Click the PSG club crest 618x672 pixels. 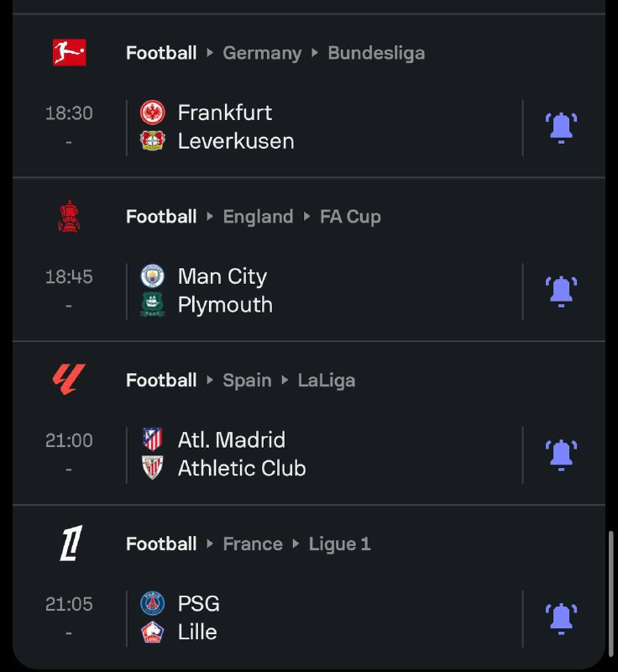coord(153,603)
